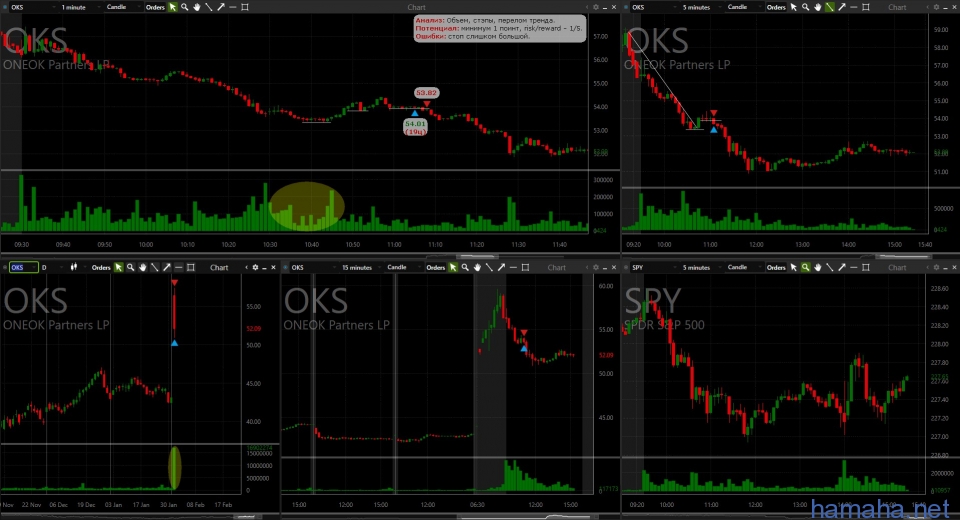The width and height of the screenshot is (960, 520).
Task: Choose the hand tool in the 5 minutes OKS chart
Action: coord(817,7)
